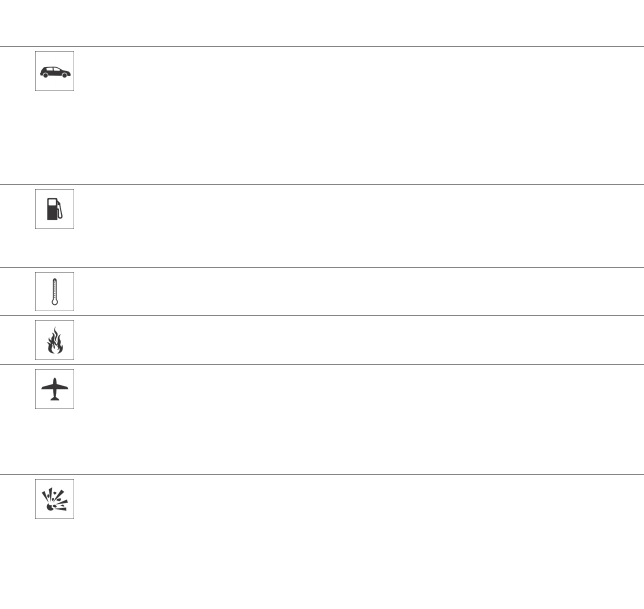Choose the thermometer pictogram box
Screen dimensions: 644x609
[x=54, y=291]
